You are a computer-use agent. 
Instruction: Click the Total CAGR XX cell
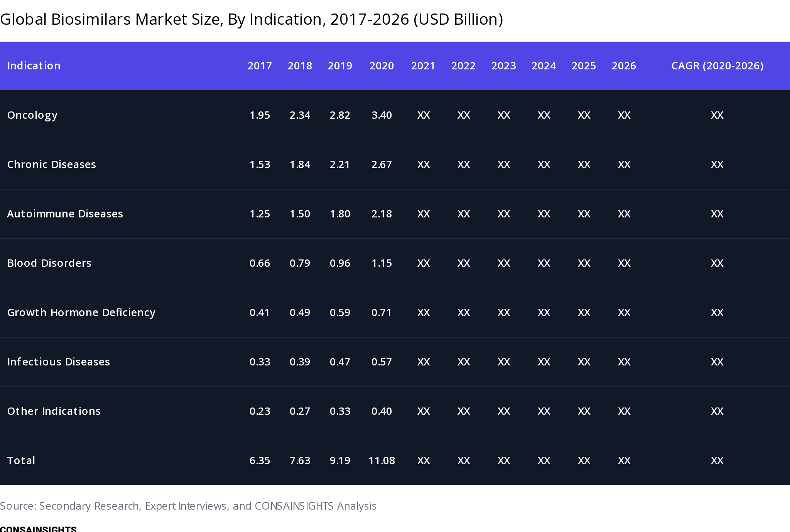click(717, 461)
